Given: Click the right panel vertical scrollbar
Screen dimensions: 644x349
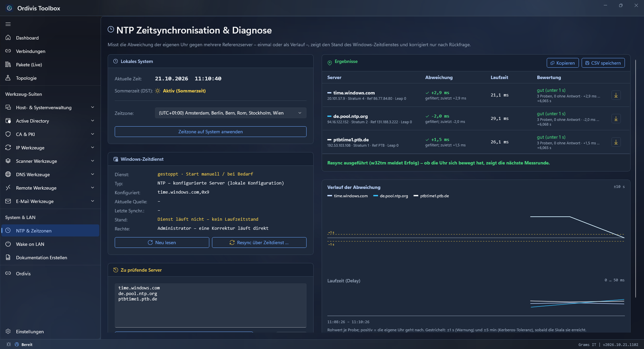Looking at the screenshot, I should pos(636,179).
